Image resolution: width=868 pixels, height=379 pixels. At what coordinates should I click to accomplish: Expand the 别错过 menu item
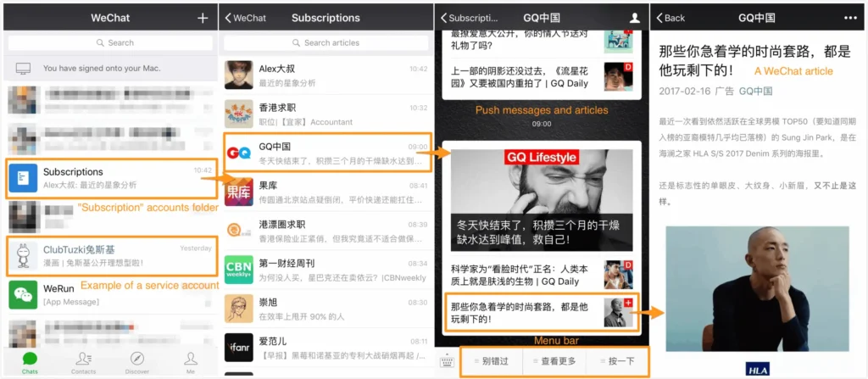coord(492,361)
